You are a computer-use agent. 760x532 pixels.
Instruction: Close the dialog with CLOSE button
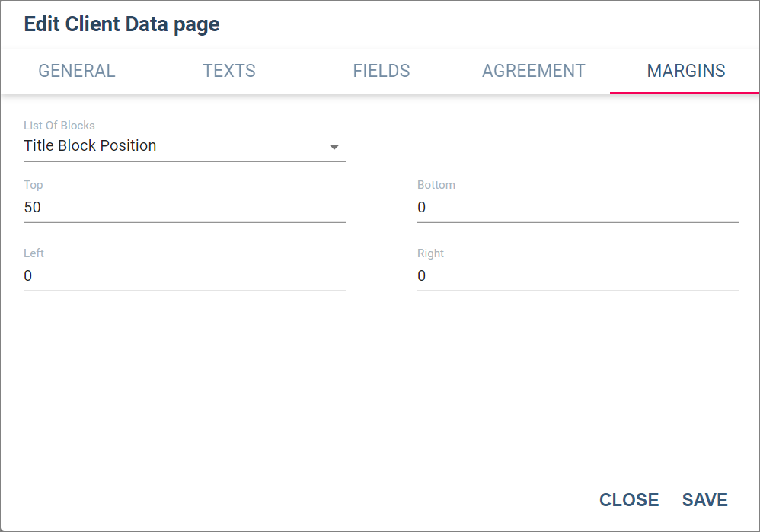(x=629, y=500)
